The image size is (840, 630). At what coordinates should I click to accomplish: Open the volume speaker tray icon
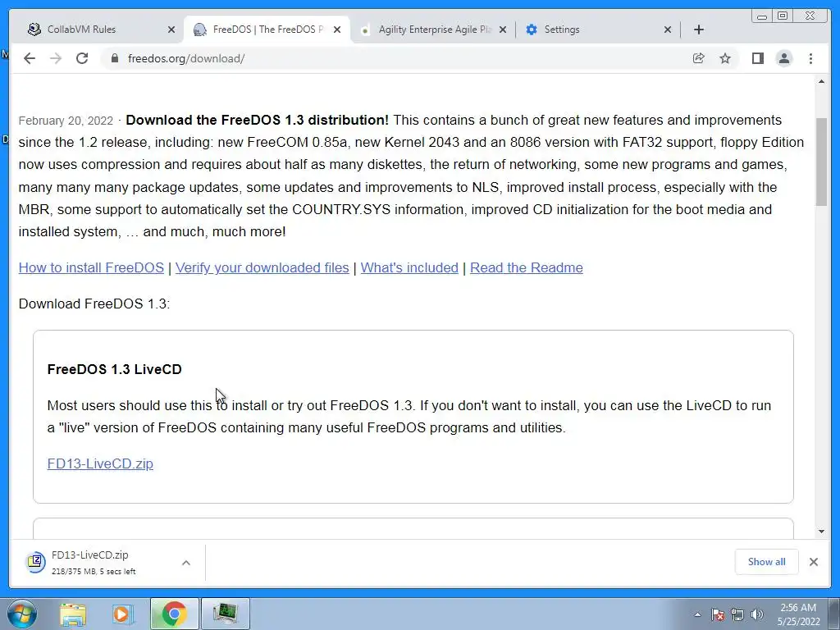[757, 614]
